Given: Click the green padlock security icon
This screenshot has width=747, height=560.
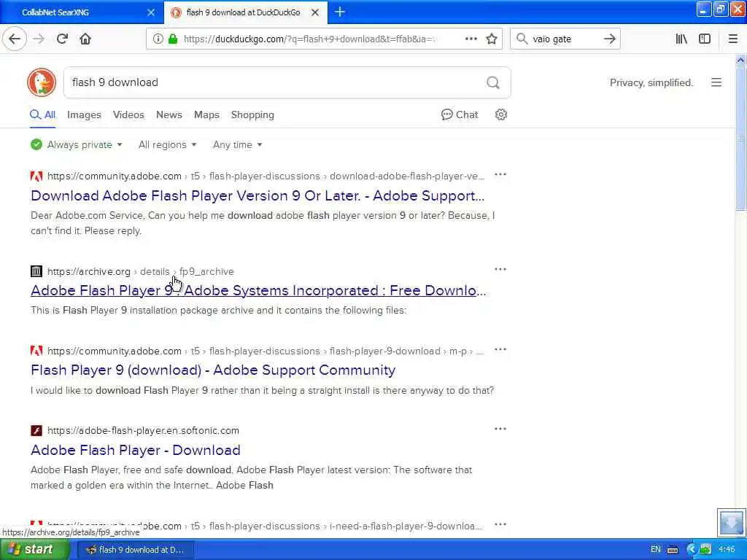Looking at the screenshot, I should (x=173, y=39).
